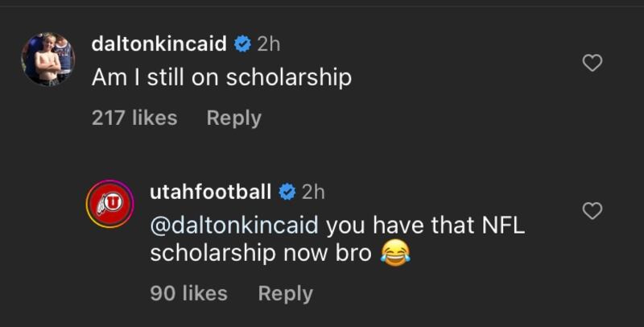Click the "scholarship now bro" reply text
This screenshot has height=327, width=644.
260,253
